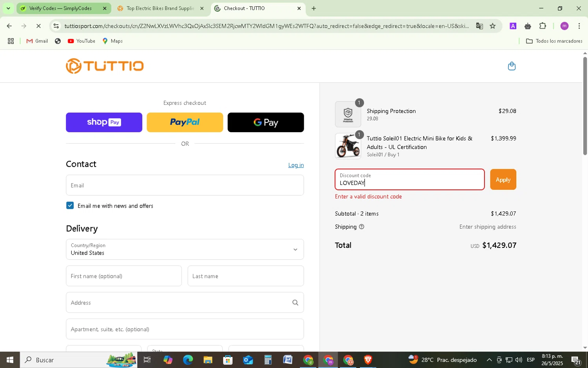The image size is (588, 368).
Task: Open Outlook from taskbar
Action: coord(248,360)
